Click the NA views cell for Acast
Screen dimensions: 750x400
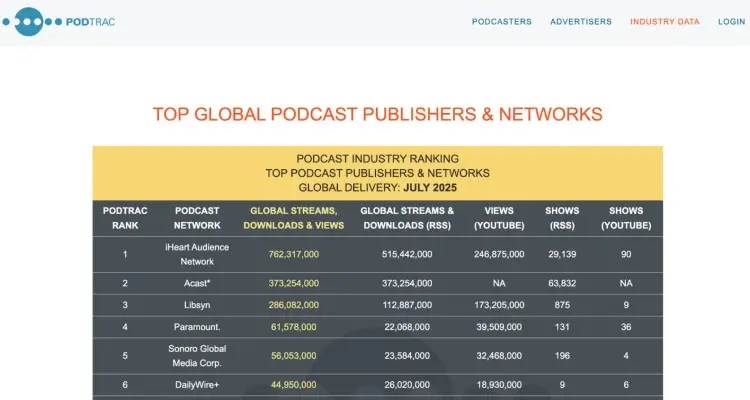[x=499, y=283]
